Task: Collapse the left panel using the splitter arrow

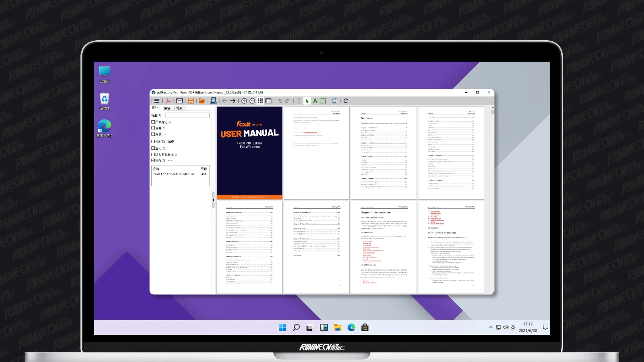Action: coord(213,200)
